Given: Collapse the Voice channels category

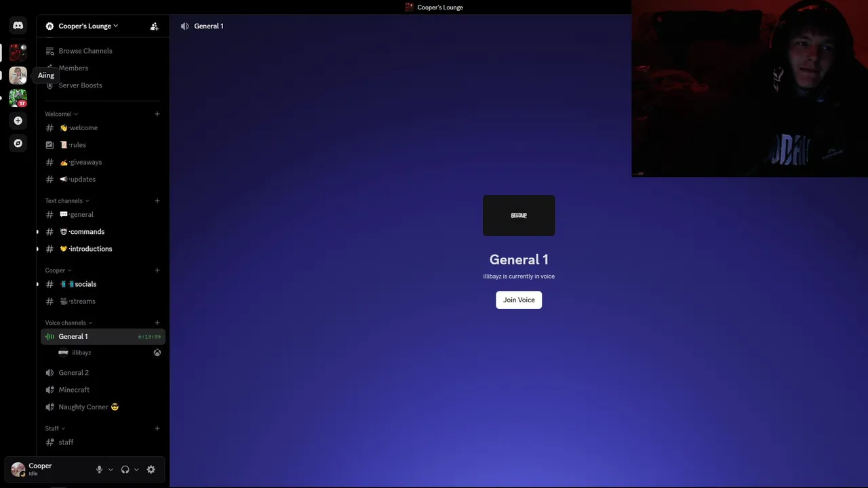Looking at the screenshot, I should pyautogui.click(x=68, y=323).
